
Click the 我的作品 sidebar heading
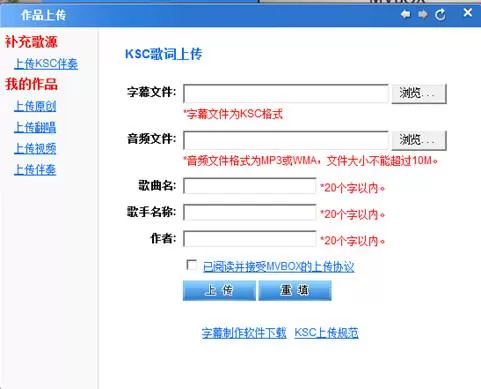click(31, 84)
